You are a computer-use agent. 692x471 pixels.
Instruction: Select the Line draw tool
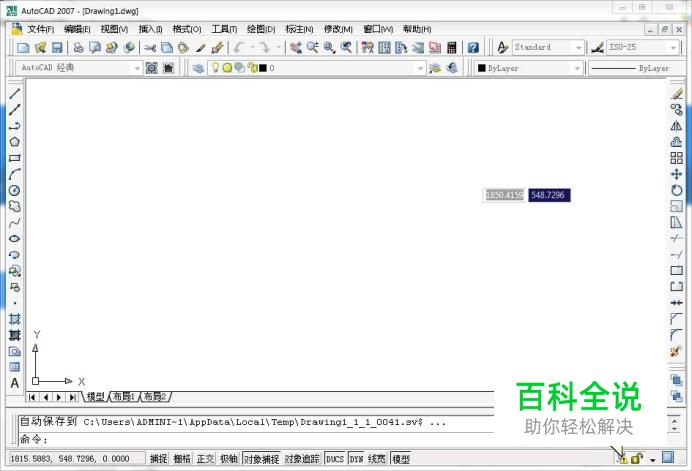click(x=15, y=93)
